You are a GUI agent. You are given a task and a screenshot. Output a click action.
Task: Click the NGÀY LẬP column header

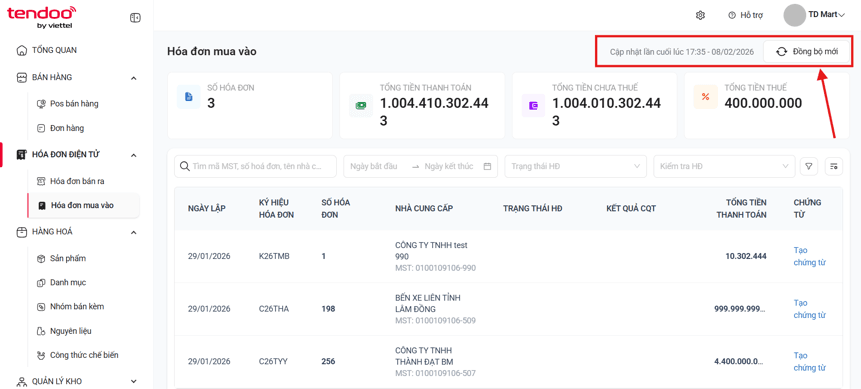pyautogui.click(x=206, y=208)
